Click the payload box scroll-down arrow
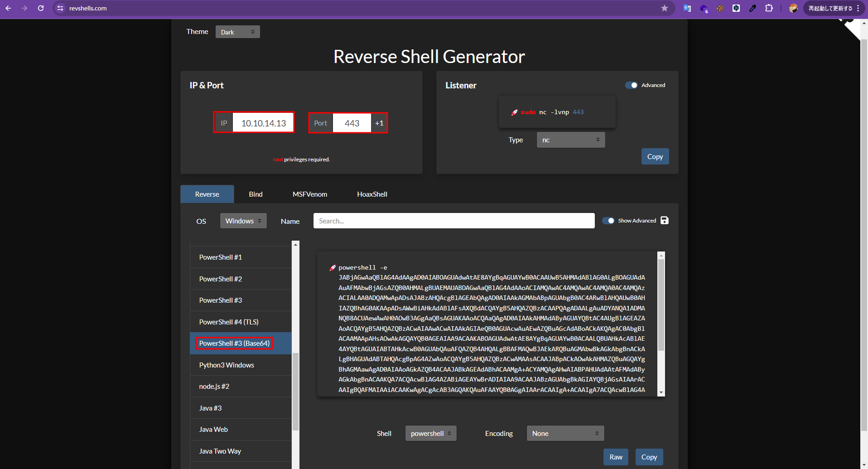This screenshot has width=868, height=469. (661, 392)
